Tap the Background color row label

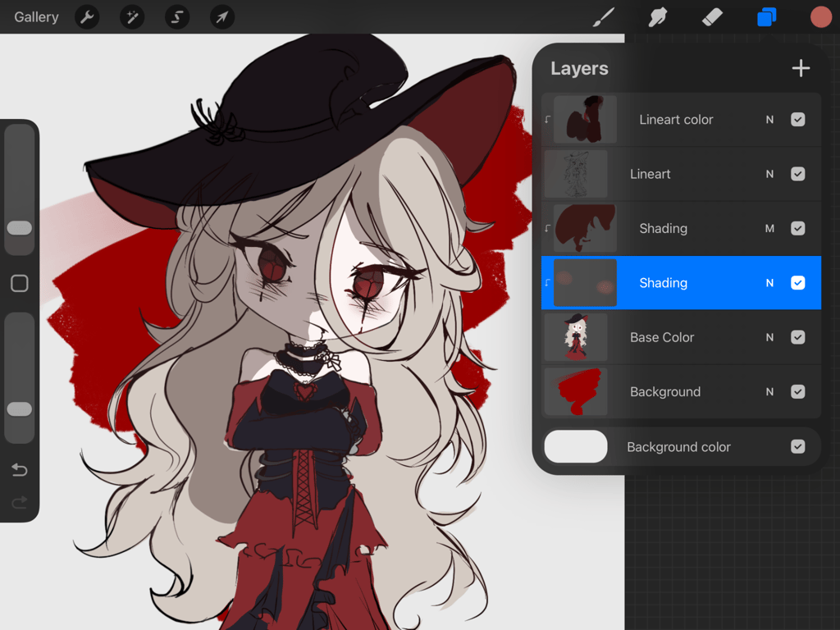click(678, 447)
